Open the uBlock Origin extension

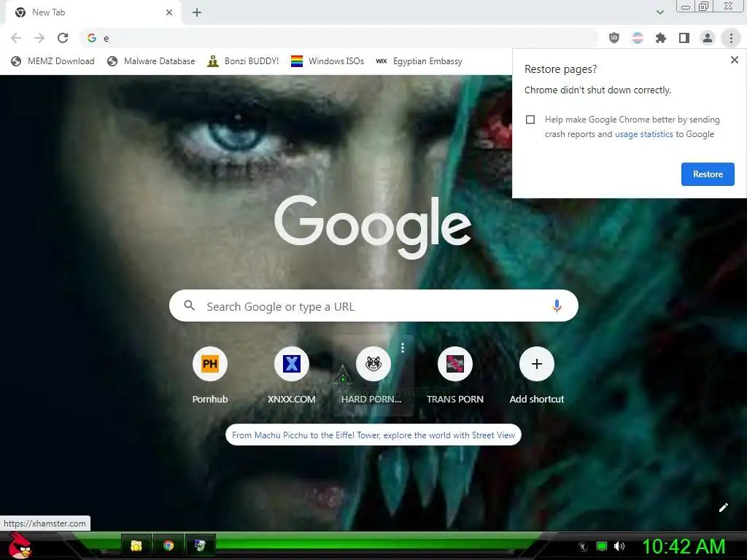click(614, 38)
